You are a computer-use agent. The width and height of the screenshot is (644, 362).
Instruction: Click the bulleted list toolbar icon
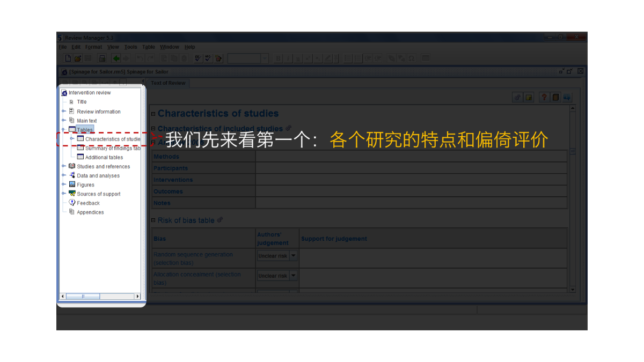coord(348,58)
